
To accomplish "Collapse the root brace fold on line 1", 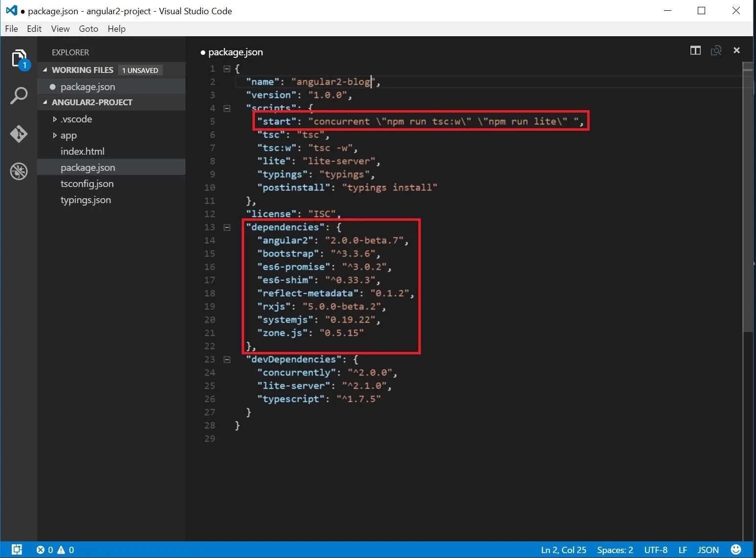I will pyautogui.click(x=227, y=69).
